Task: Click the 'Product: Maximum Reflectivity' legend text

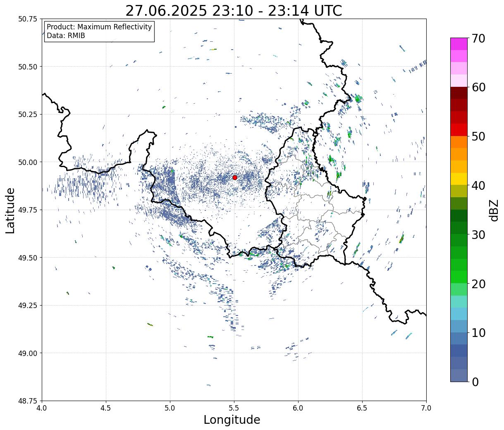Action: tap(99, 27)
